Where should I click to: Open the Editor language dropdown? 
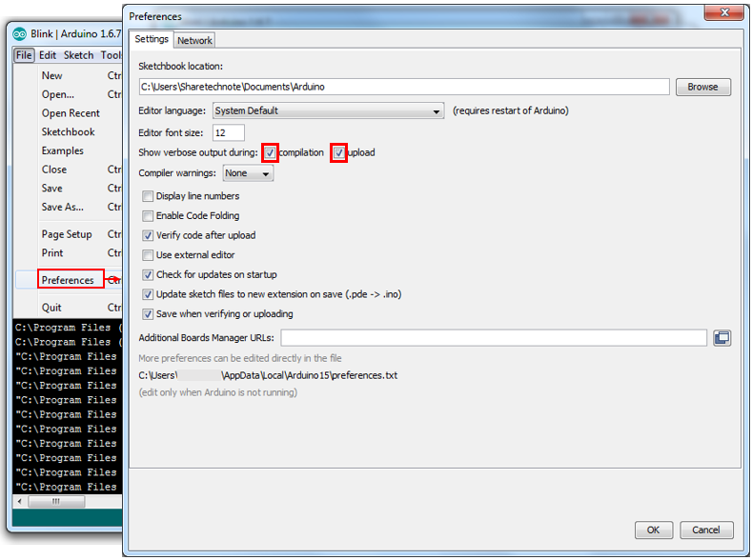(328, 111)
